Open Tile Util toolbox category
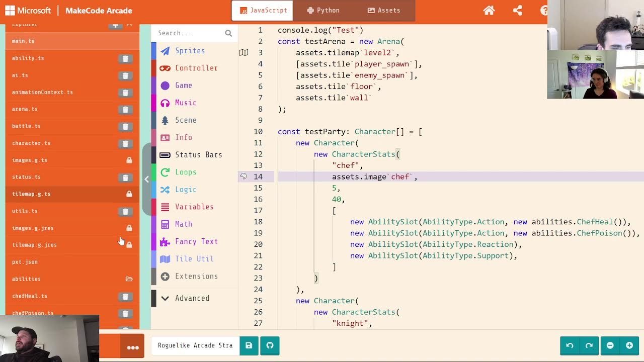644x362 pixels. point(194,259)
